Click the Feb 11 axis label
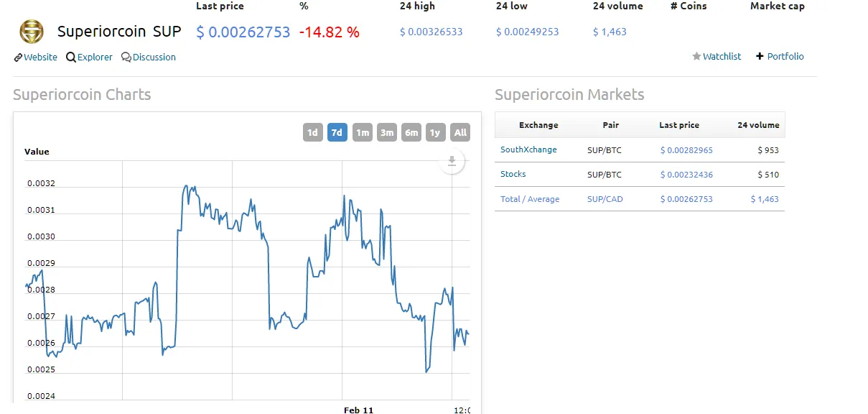 pos(359,410)
